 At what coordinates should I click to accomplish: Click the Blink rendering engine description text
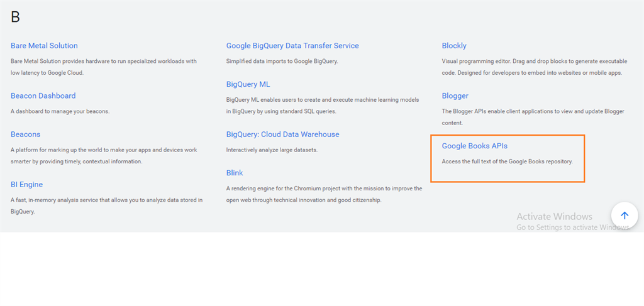pyautogui.click(x=324, y=194)
